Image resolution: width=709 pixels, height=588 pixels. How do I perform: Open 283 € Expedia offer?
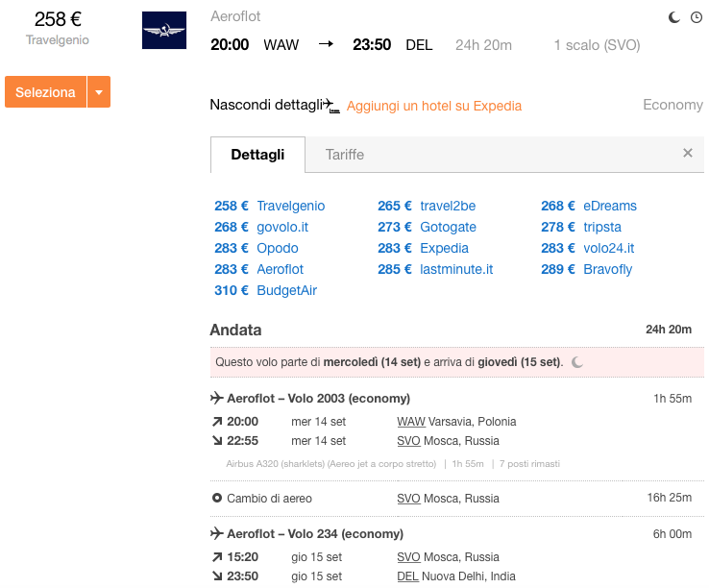point(423,248)
